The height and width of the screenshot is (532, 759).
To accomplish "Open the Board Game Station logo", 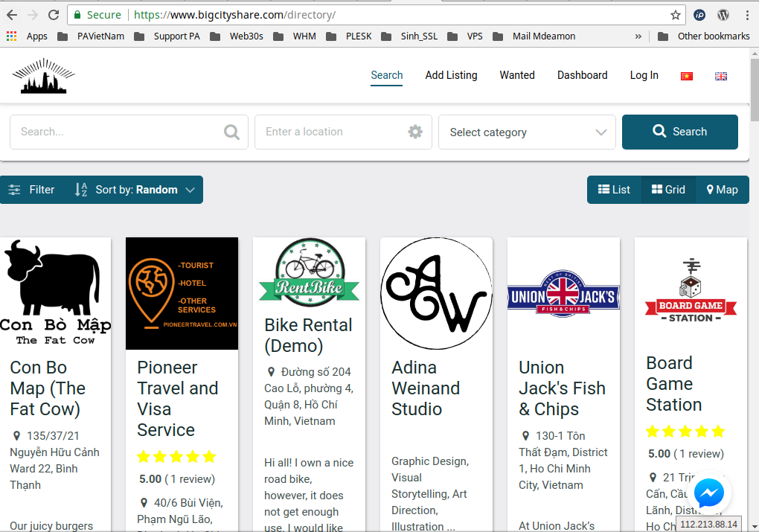I will [x=691, y=290].
